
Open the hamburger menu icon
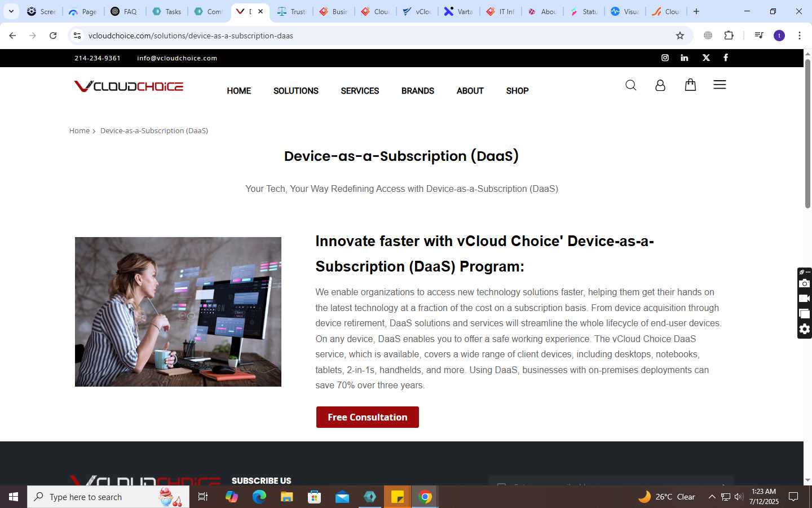coord(720,85)
